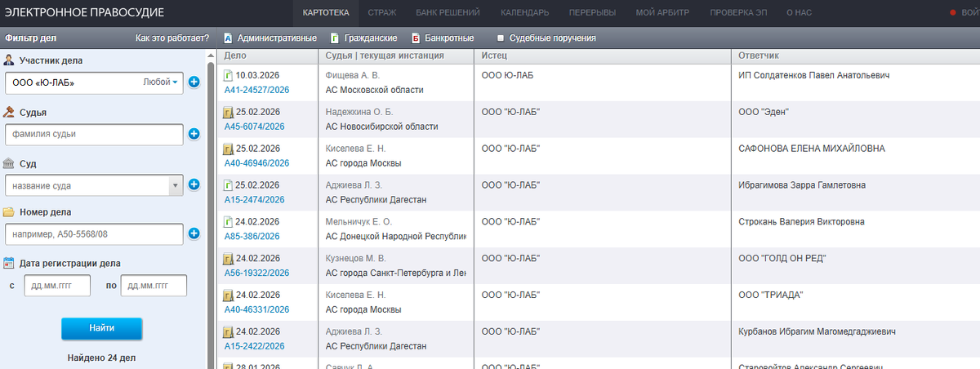Open case А40-46331/2026
The width and height of the screenshot is (980, 369).
[256, 310]
